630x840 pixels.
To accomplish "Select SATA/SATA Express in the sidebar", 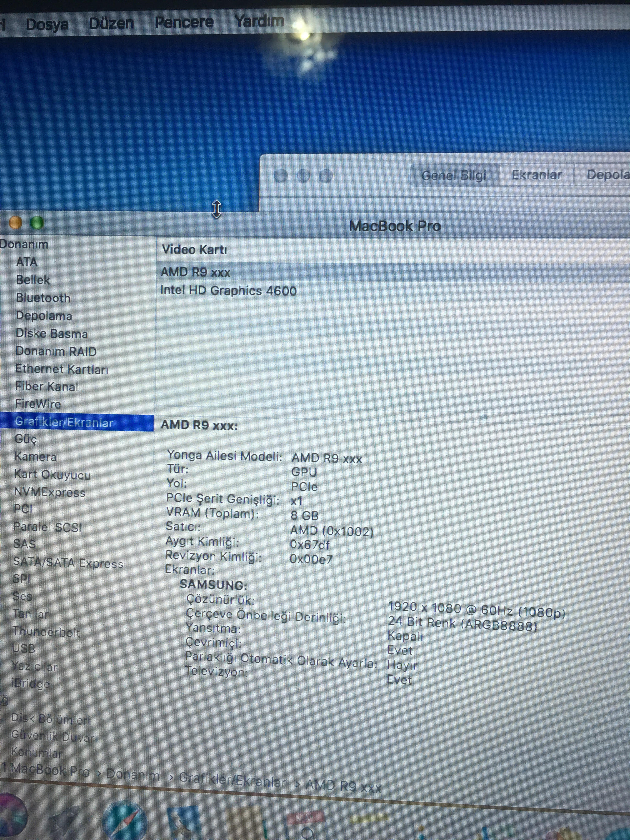I will coord(68,562).
